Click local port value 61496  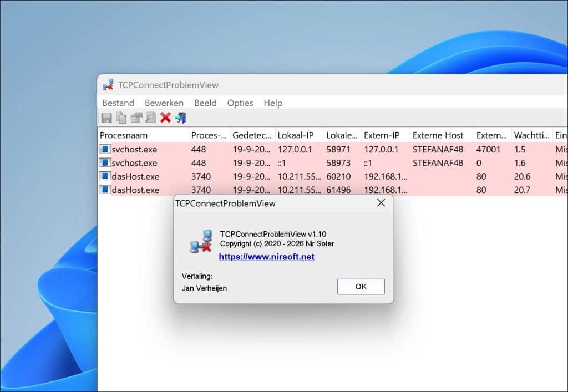click(x=338, y=190)
